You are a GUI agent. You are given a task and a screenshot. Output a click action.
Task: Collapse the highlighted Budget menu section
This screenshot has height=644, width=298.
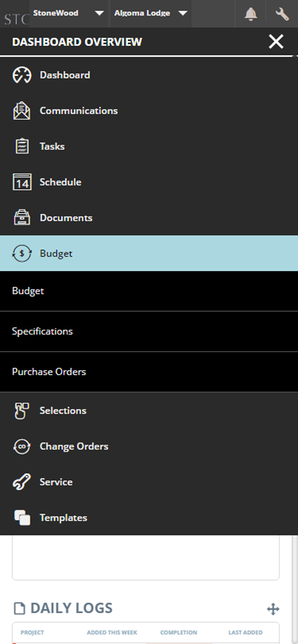click(149, 253)
